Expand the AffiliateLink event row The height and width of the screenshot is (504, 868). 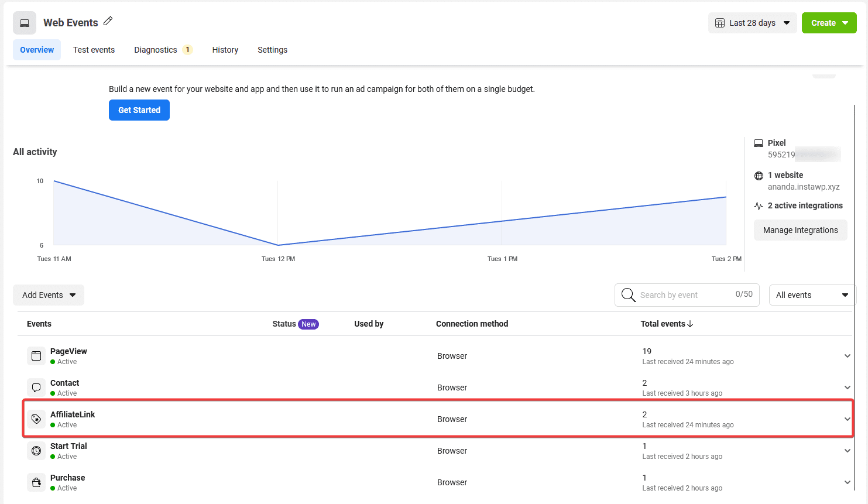(848, 419)
